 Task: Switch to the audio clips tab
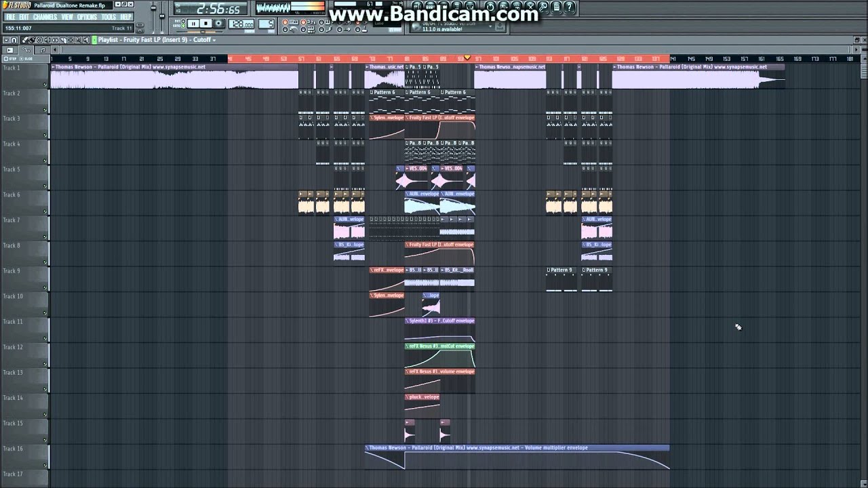coord(10,50)
